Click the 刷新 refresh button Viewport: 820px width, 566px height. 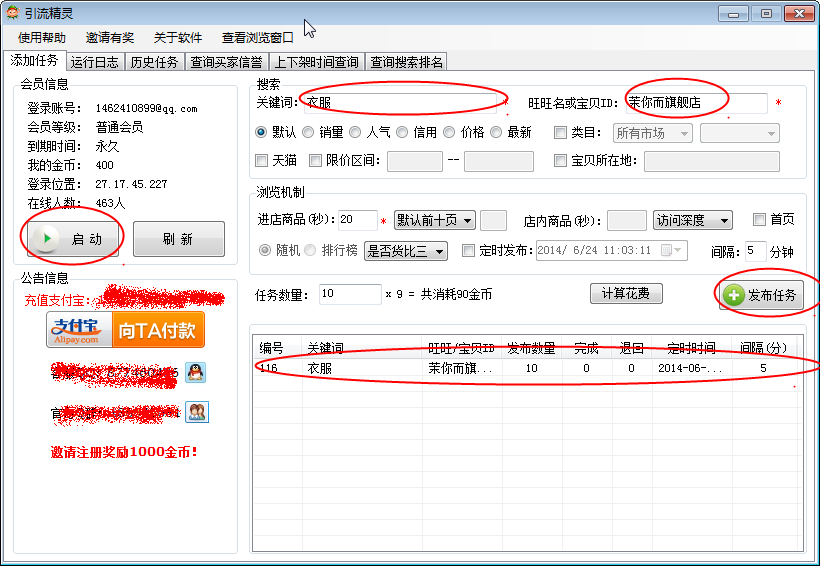tap(179, 239)
